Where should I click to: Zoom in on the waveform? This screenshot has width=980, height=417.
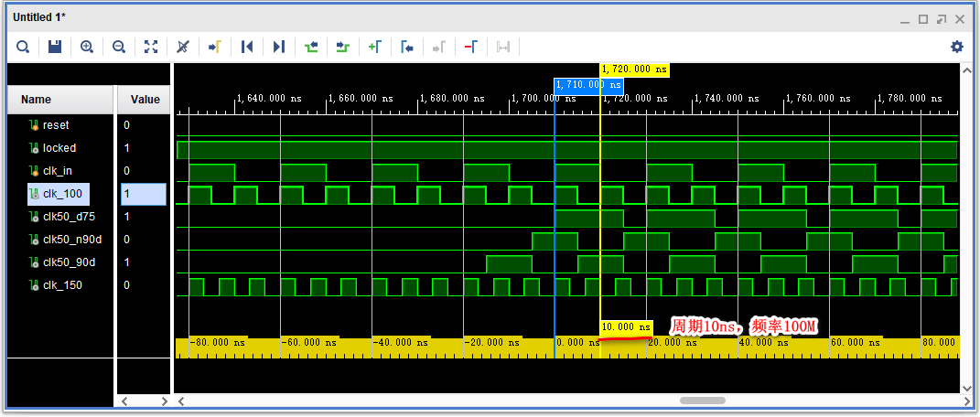pyautogui.click(x=87, y=47)
